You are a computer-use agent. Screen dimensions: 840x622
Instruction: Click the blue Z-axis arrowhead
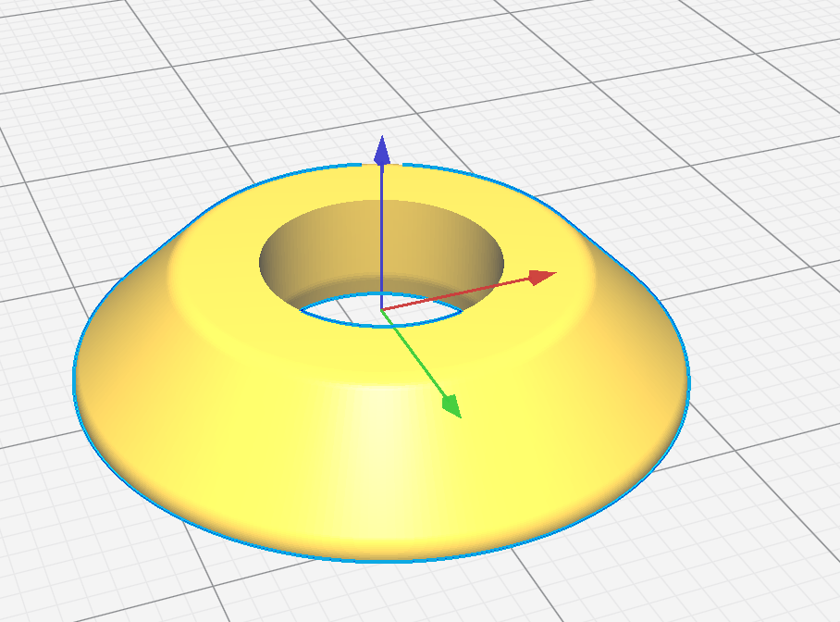(x=381, y=151)
